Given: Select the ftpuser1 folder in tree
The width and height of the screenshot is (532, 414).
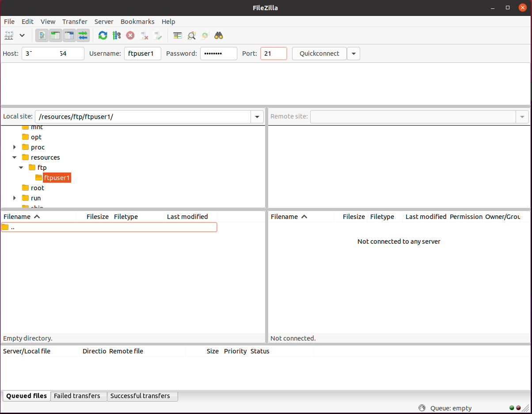Looking at the screenshot, I should point(57,178).
